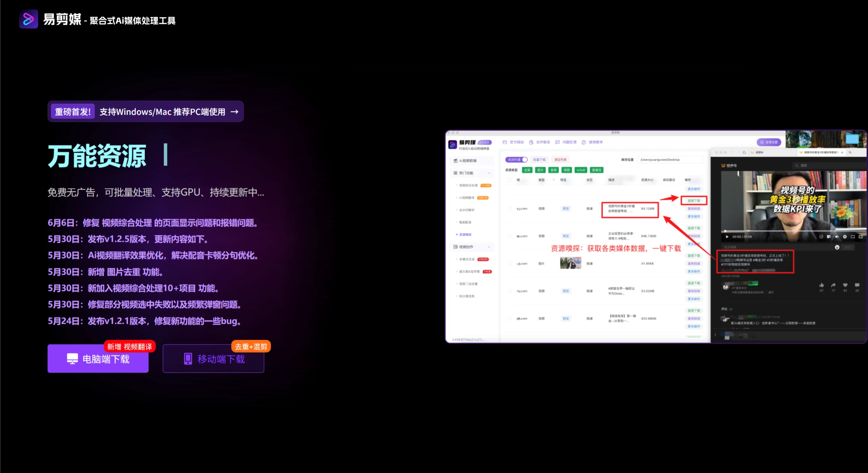Close the 视频号 browser tab in preview
The image size is (868, 473).
(x=842, y=153)
